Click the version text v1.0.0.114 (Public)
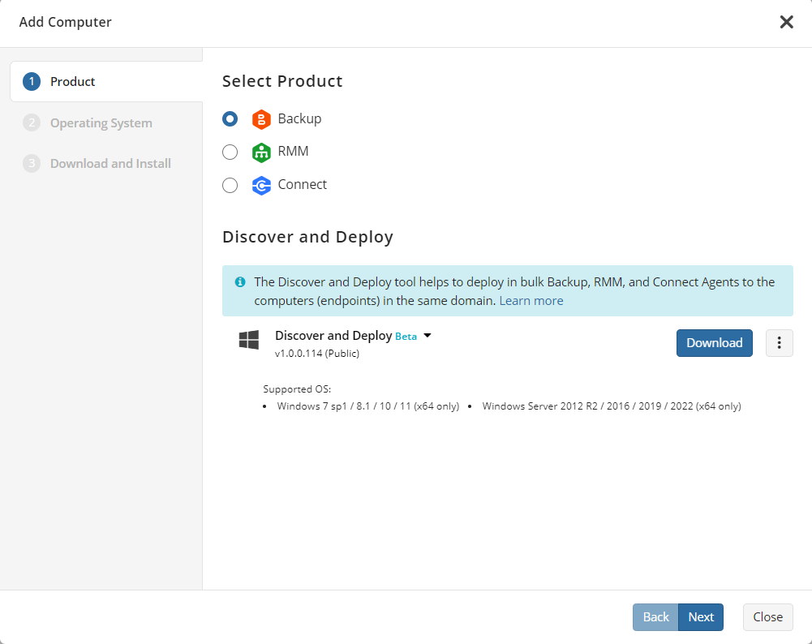 pos(317,354)
